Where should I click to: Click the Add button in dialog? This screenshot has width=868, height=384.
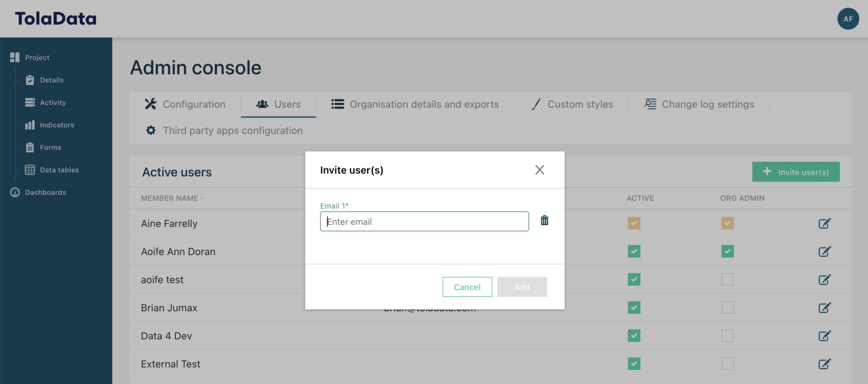point(522,287)
